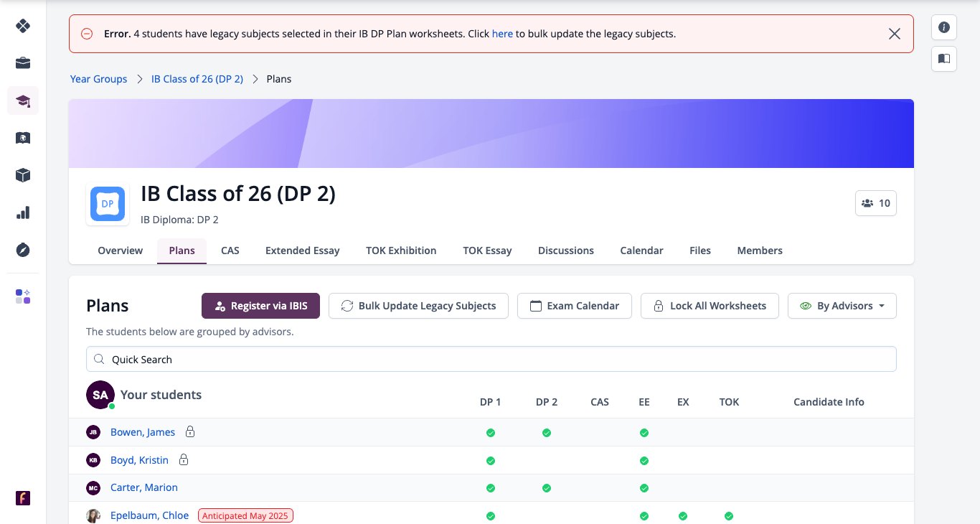
Task: Click DP 2 checkmark for Bowen, James
Action: pos(547,433)
